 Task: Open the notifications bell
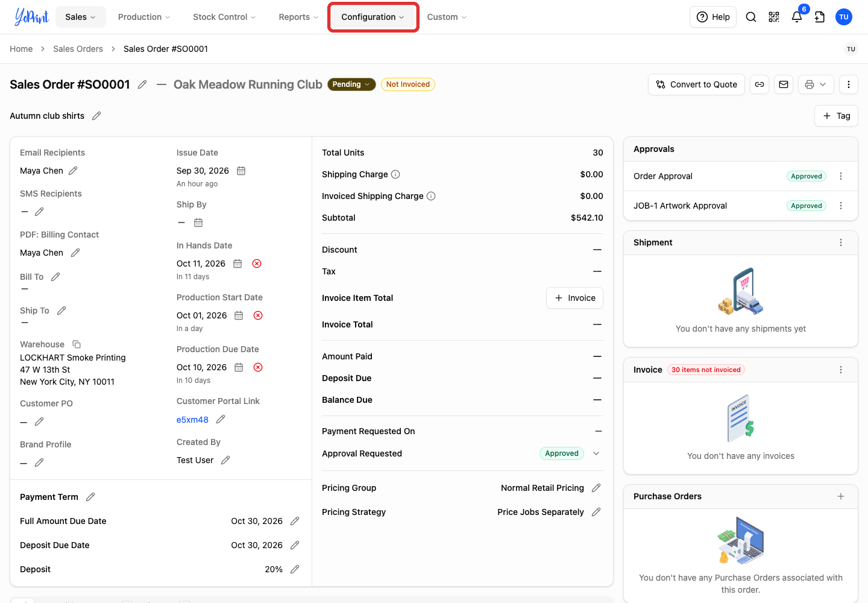click(797, 17)
